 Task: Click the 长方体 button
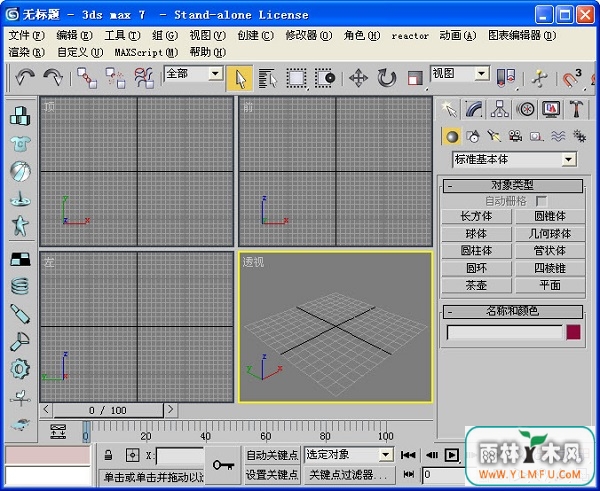[x=476, y=216]
